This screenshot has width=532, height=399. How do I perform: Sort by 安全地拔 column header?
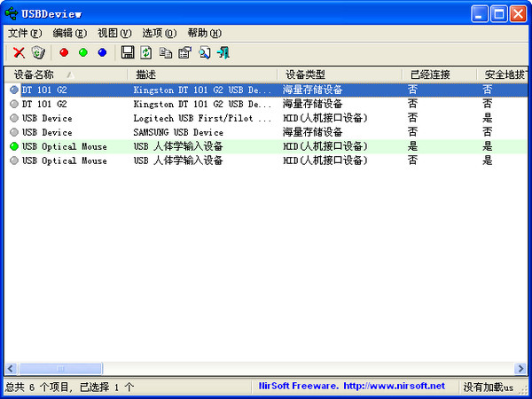click(x=503, y=74)
